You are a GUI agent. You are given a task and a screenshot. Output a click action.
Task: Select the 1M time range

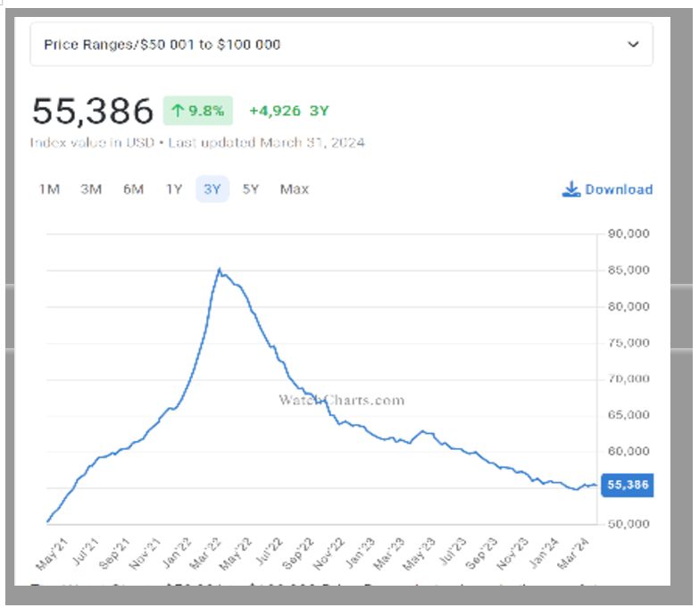click(x=49, y=189)
